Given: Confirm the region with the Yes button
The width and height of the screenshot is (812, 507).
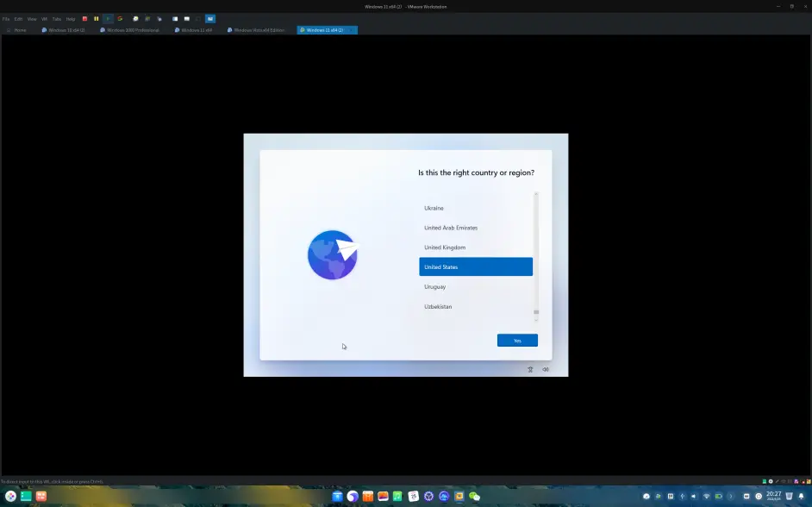Looking at the screenshot, I should coord(517,341).
